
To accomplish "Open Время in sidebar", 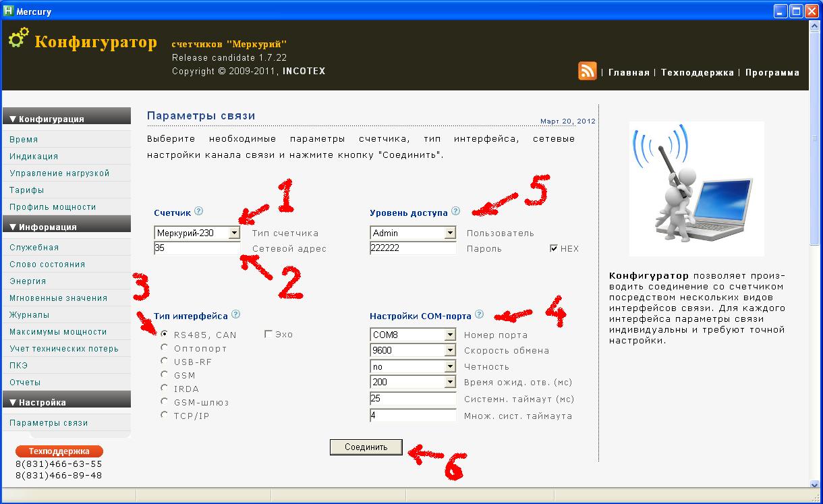I will click(24, 139).
